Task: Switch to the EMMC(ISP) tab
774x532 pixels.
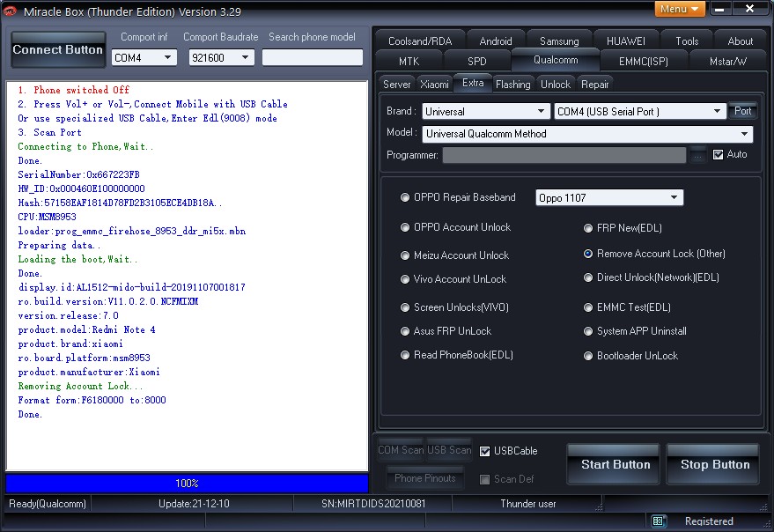Action: 643,62
